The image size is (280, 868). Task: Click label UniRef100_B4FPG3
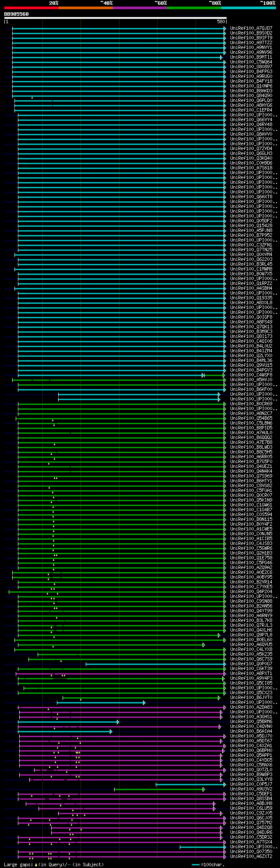251,72
